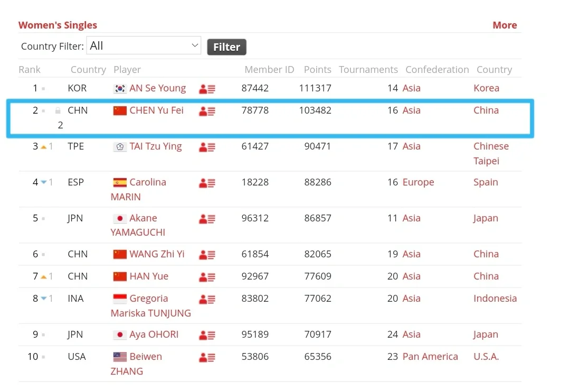Open TAI Tzu Ying player link
The height and width of the screenshot is (390, 588).
[156, 146]
